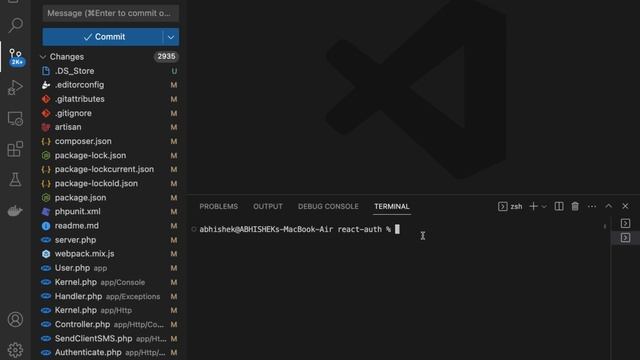Open composer.json changed file

[109, 141]
